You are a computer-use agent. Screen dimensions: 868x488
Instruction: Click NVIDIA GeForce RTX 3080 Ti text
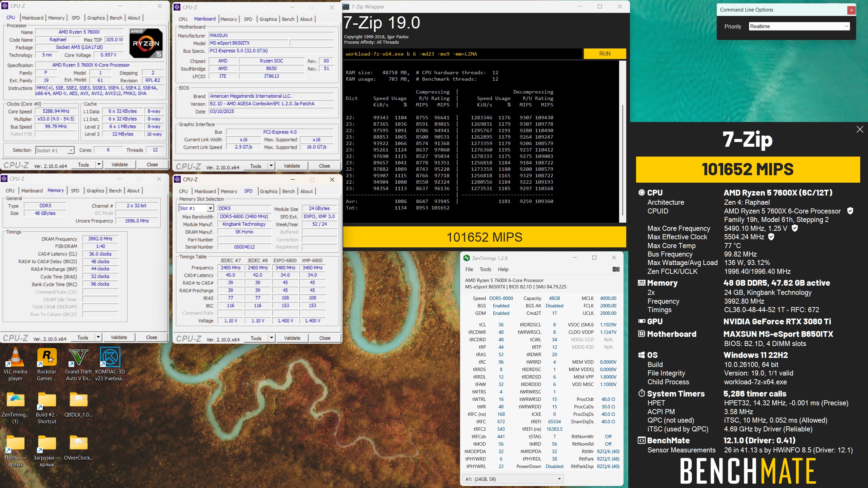777,321
